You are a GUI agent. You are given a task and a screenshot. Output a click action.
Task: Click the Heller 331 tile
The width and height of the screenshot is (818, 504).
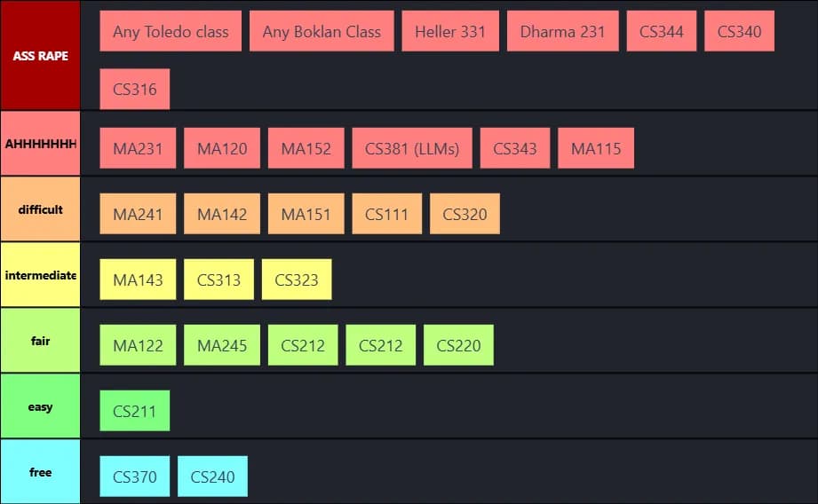click(x=450, y=31)
